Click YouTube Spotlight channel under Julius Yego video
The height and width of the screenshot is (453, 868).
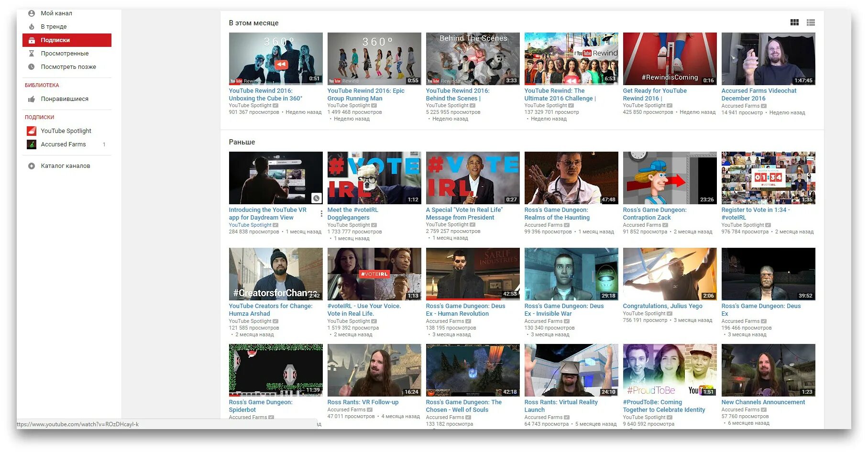pos(644,314)
